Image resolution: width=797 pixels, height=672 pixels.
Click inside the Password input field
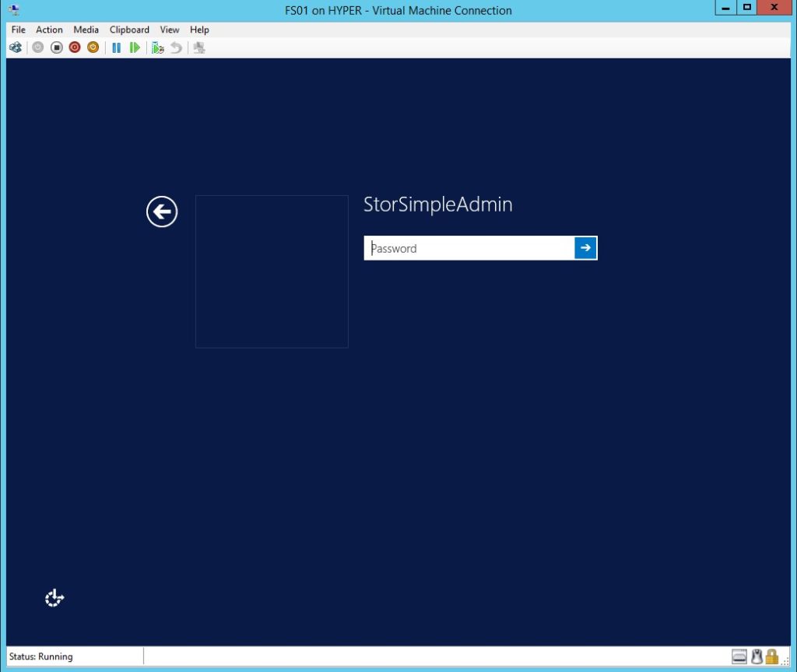[x=467, y=247]
